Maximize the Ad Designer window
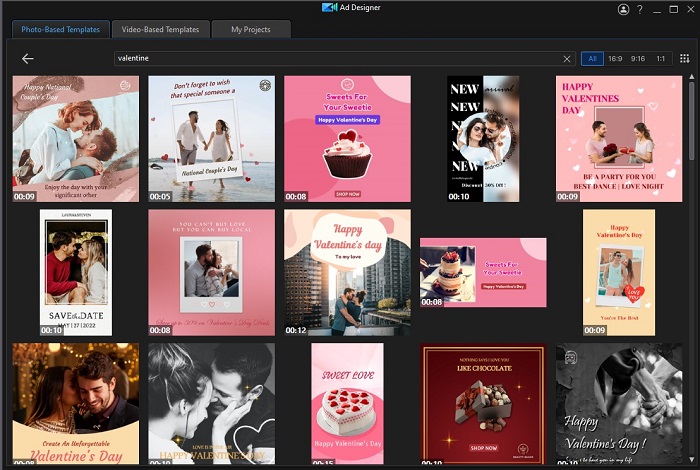 click(674, 9)
